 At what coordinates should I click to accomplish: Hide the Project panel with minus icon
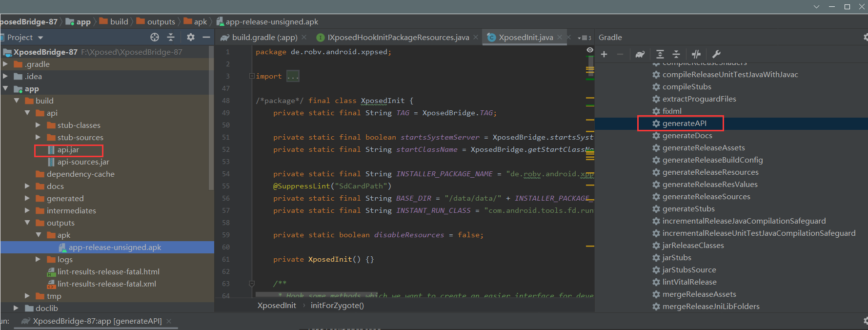pyautogui.click(x=206, y=37)
